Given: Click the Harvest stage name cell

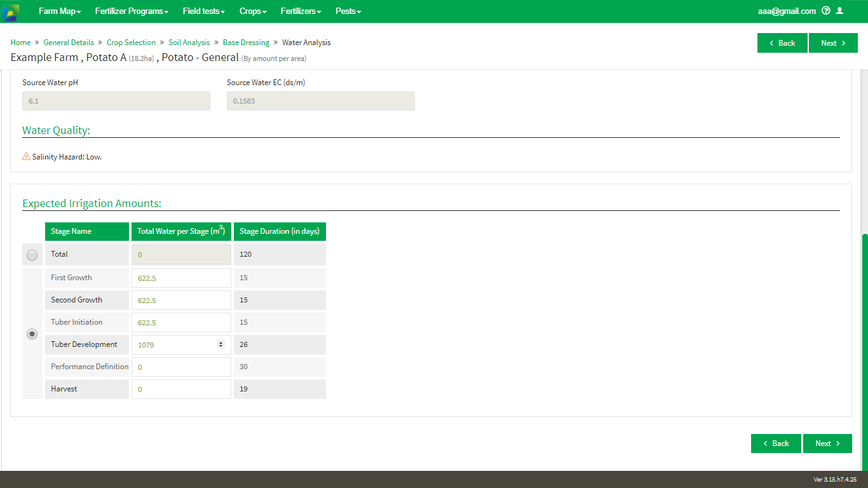Looking at the screenshot, I should [87, 389].
